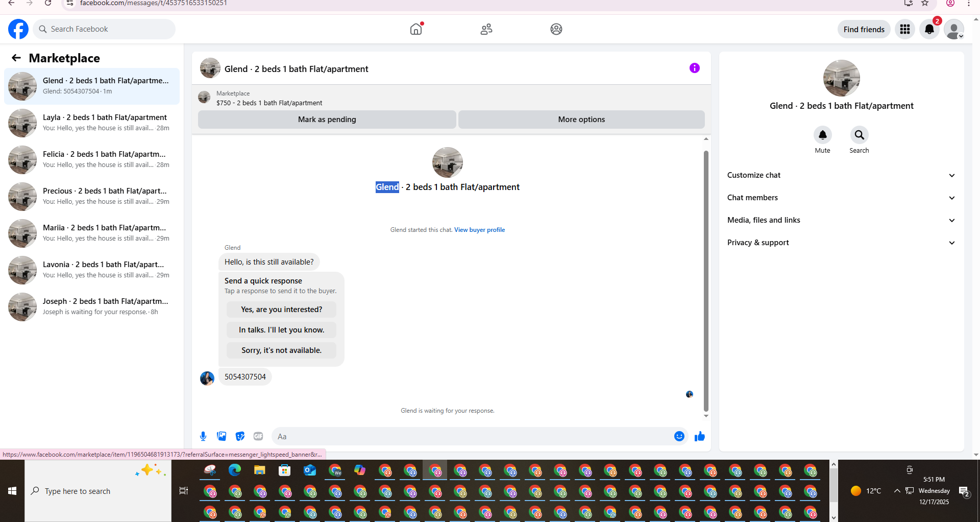Open the Layla conversation in list
The image size is (980, 522).
coord(92,123)
